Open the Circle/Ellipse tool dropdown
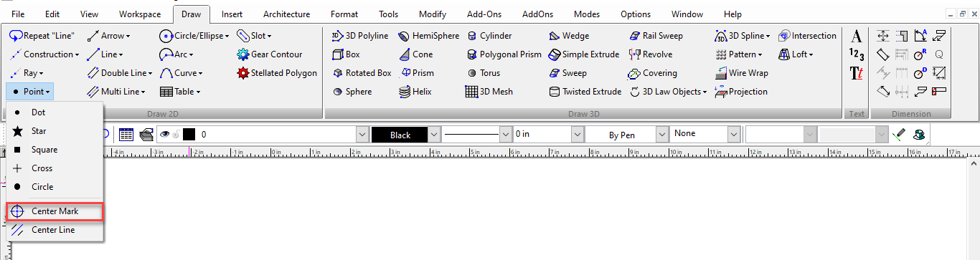The image size is (980, 260). point(194,36)
